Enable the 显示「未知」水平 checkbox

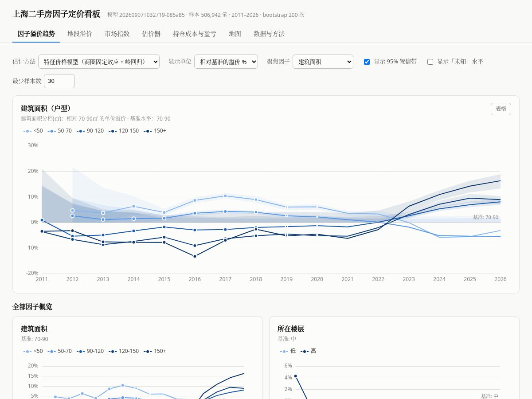pos(430,62)
